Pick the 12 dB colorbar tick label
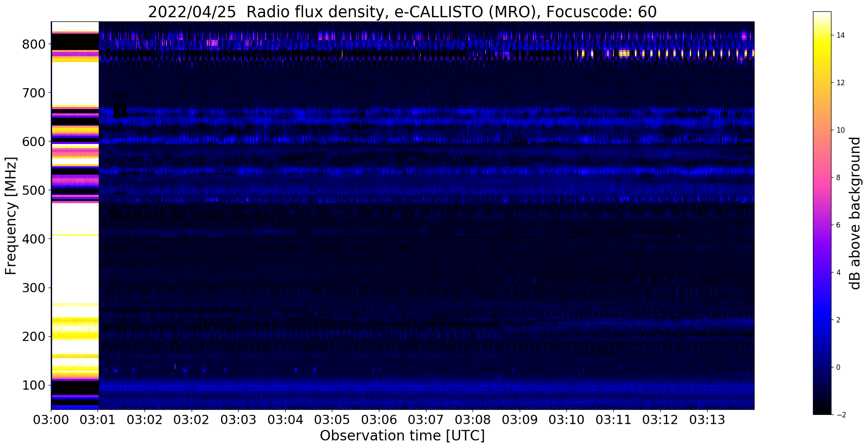Screen dimensions: 868x448 (841, 83)
